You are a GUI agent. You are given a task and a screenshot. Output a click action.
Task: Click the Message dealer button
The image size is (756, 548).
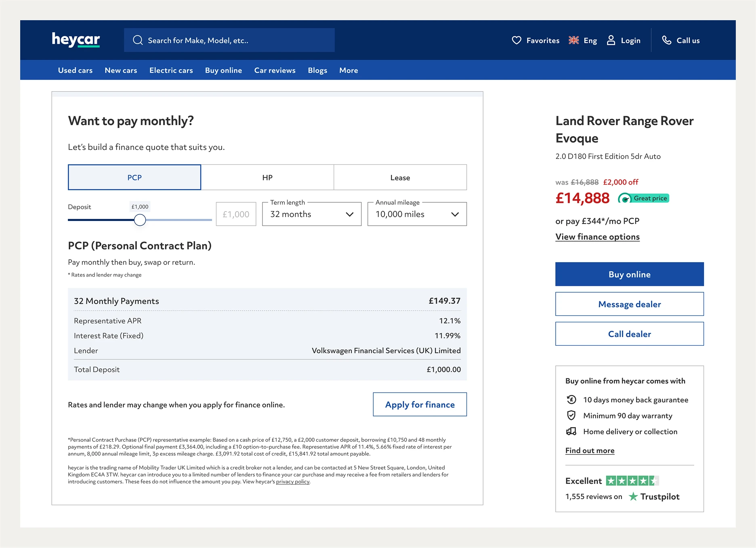629,304
